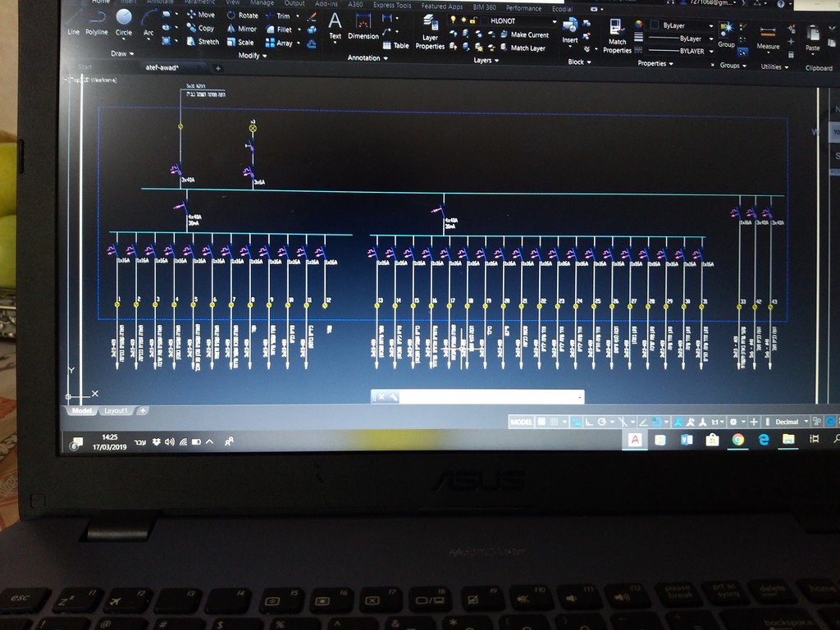
Task: Click the Array tool
Action: pos(279,43)
